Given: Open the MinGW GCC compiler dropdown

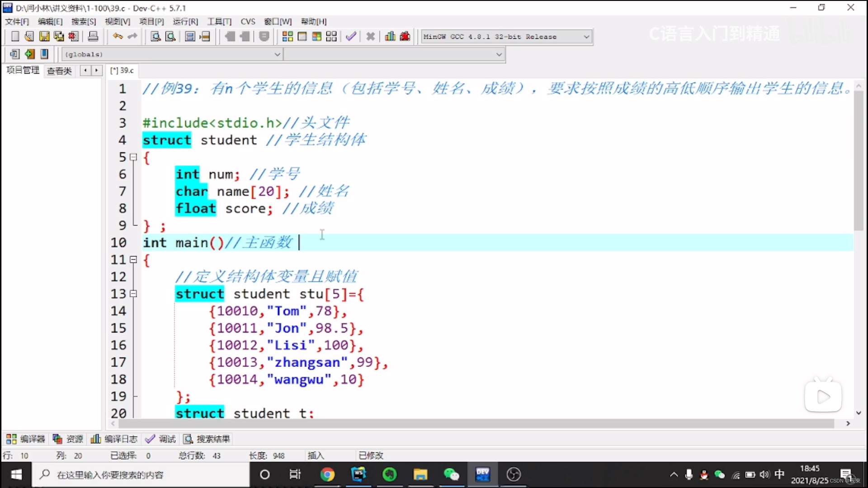Looking at the screenshot, I should point(586,37).
